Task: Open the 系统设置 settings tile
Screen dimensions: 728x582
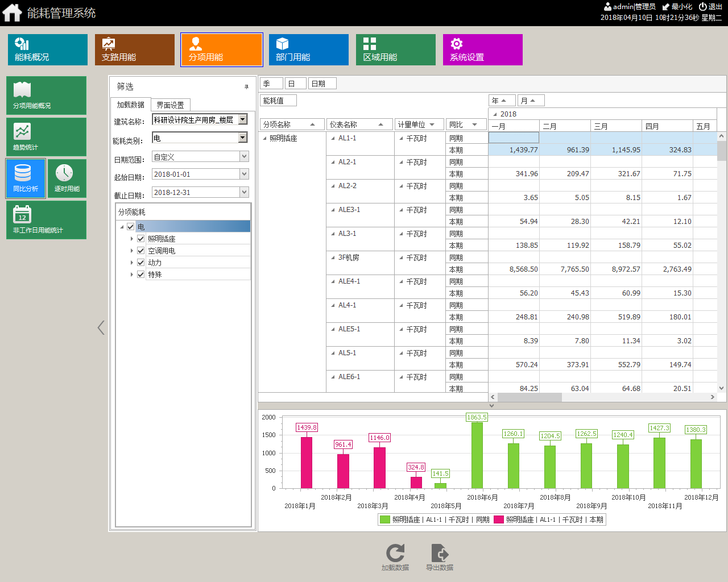Action: 482,49
